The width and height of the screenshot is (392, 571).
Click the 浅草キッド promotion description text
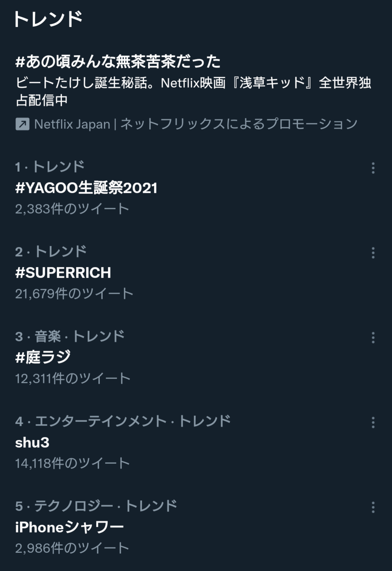tap(193, 91)
